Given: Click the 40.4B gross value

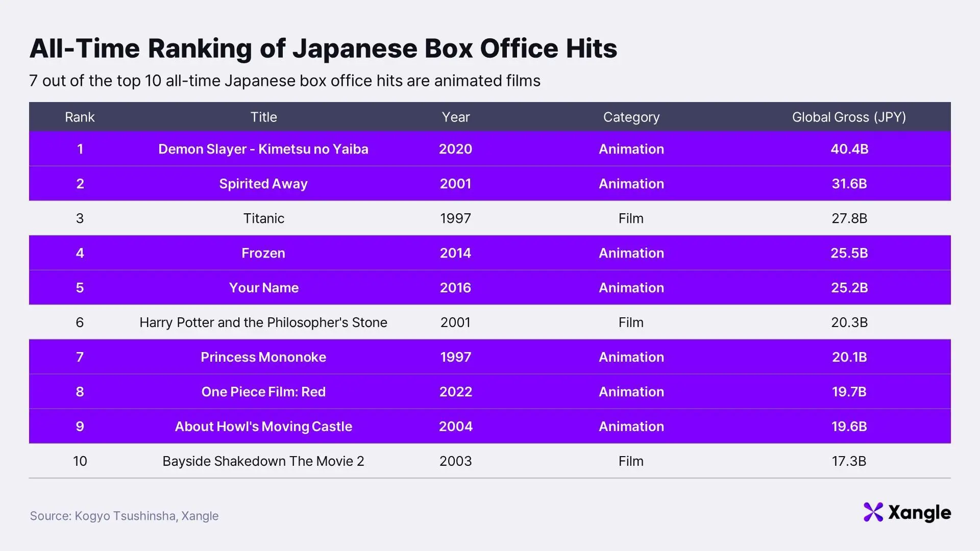Looking at the screenshot, I should 849,149.
